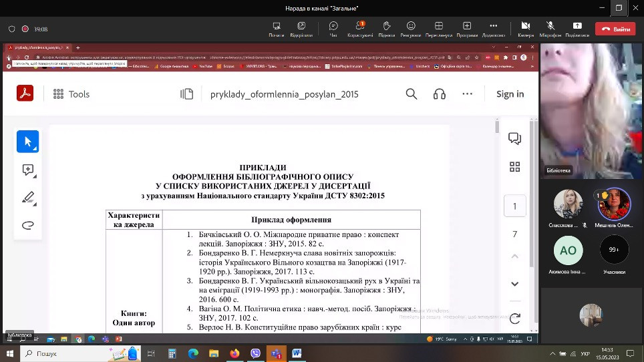Open the Acrobat Tools menu
Viewport: 644px width, 362px height.
coord(71,94)
